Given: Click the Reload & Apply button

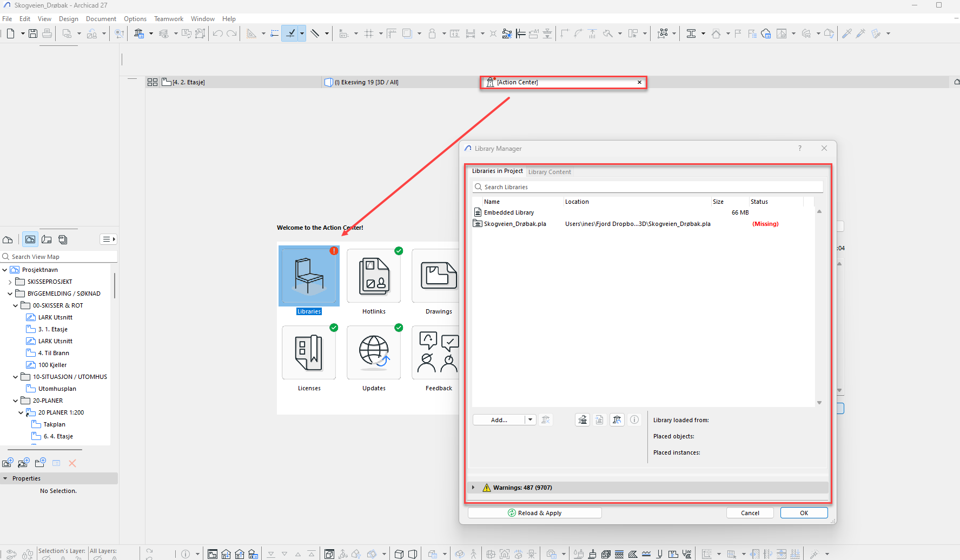Looking at the screenshot, I should click(x=534, y=513).
